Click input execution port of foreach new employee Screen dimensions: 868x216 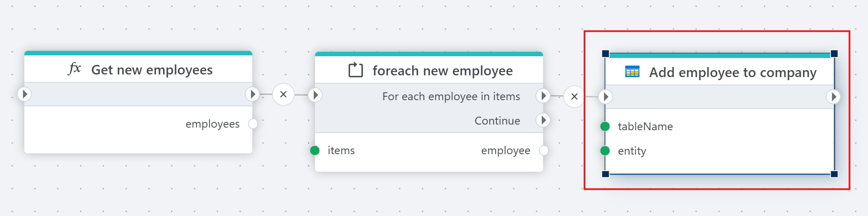pos(315,95)
